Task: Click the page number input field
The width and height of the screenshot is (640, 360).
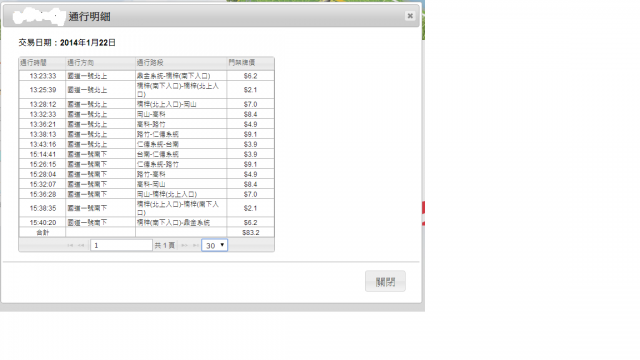Action: coord(121,245)
